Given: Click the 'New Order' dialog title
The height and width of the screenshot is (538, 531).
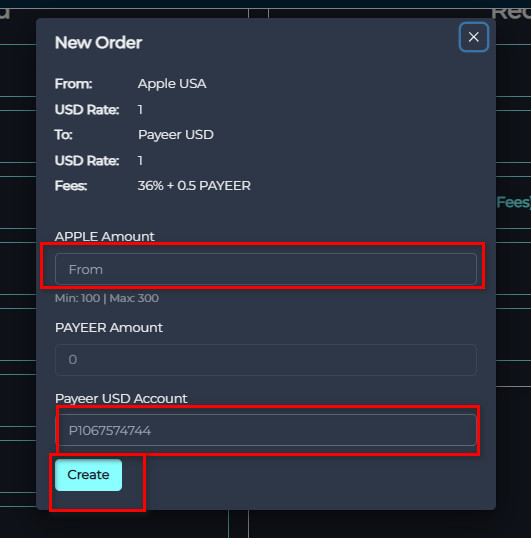Looking at the screenshot, I should tap(98, 43).
